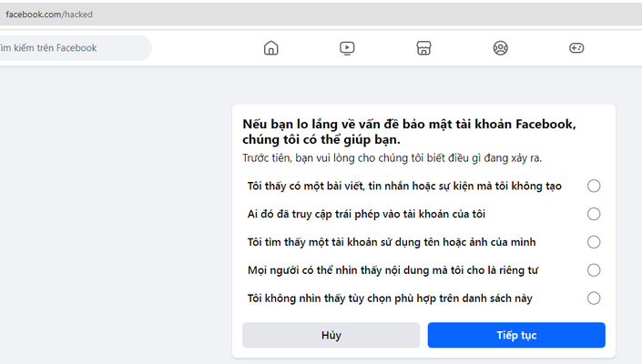Open the Watch video icon
Image resolution: width=642 pixels, height=364 pixels.
(347, 48)
